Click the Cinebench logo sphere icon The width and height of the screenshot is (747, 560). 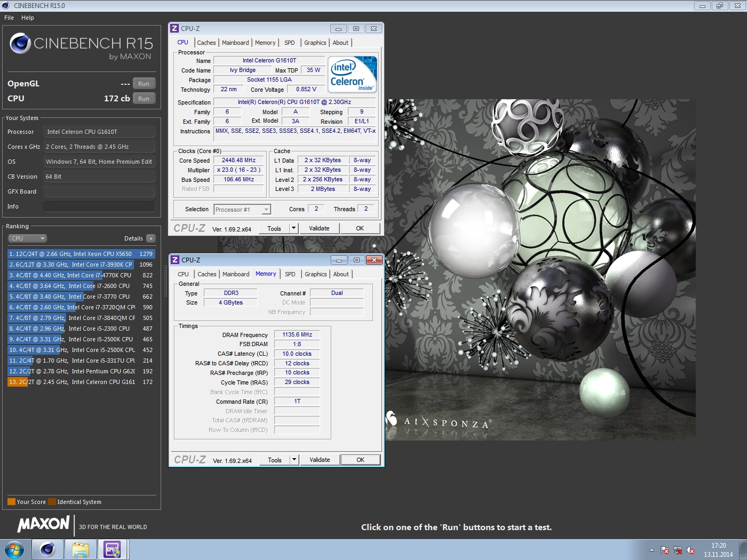coord(20,44)
